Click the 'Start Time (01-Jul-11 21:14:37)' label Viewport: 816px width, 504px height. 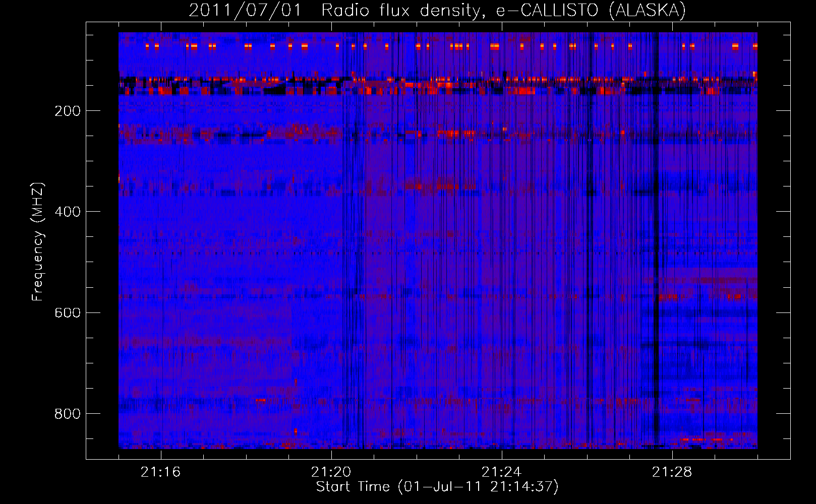(x=437, y=487)
